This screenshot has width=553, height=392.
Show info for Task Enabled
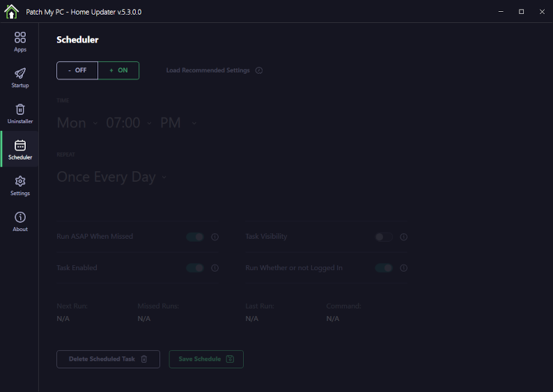[x=215, y=268]
